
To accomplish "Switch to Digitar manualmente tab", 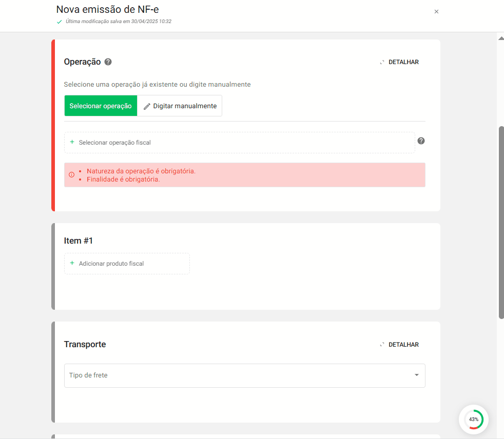I will tap(180, 106).
